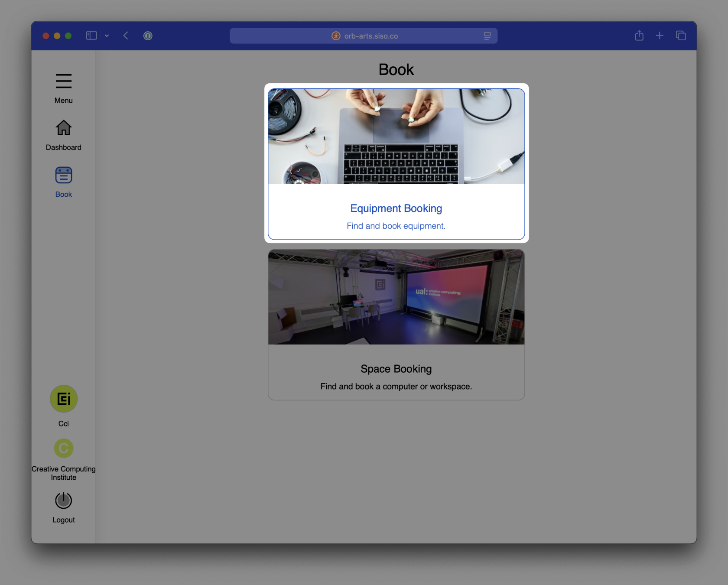This screenshot has width=728, height=585.
Task: Select the Book calendar icon in sidebar
Action: (x=63, y=175)
